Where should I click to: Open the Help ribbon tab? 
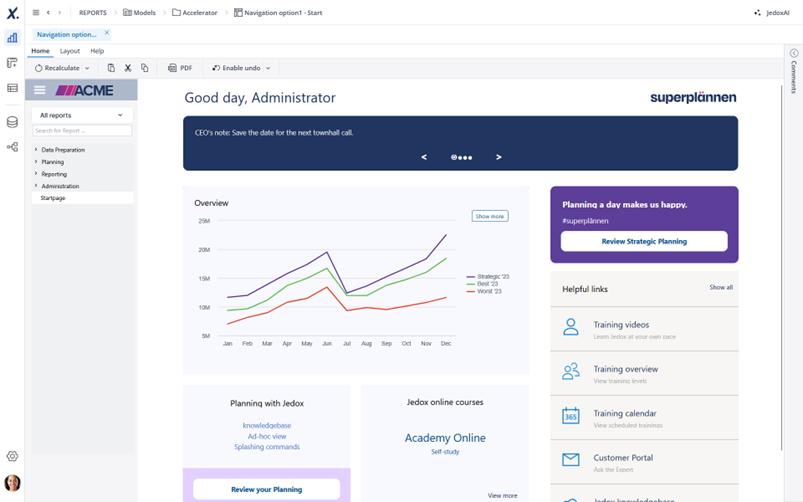(97, 51)
